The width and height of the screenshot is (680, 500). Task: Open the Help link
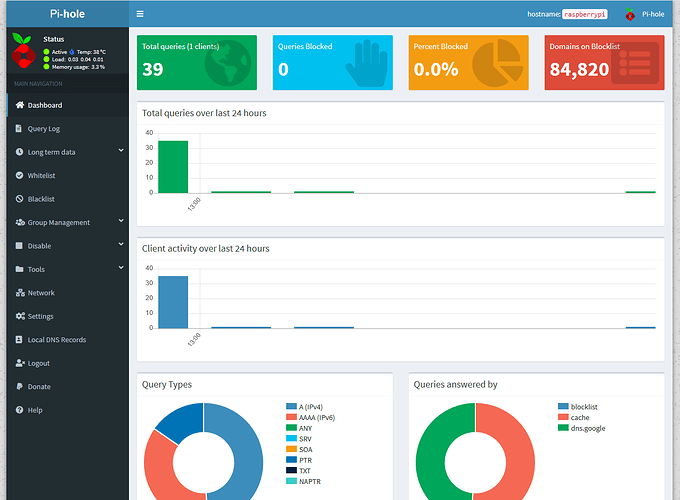click(x=68, y=410)
